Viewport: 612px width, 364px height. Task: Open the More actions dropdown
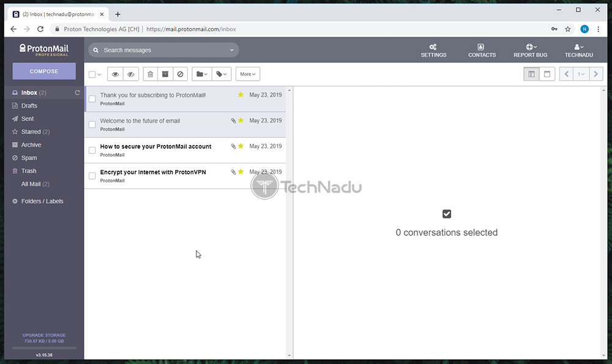[x=248, y=74]
